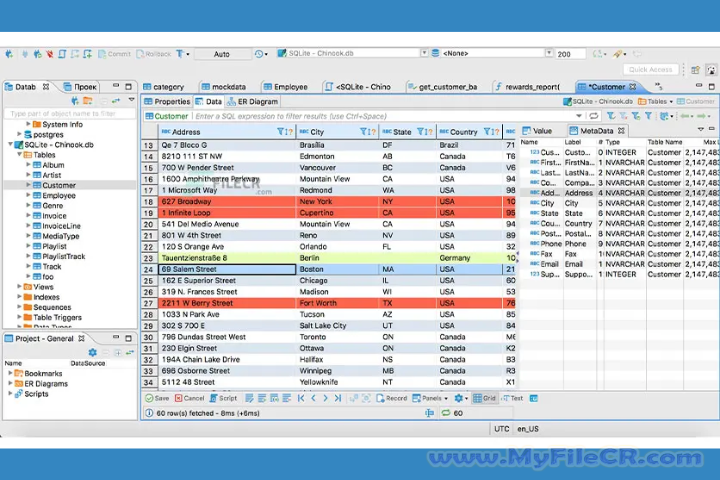Screen dimensions: 720x480
Task: Switch to the Employee editor tab
Action: click(x=286, y=87)
